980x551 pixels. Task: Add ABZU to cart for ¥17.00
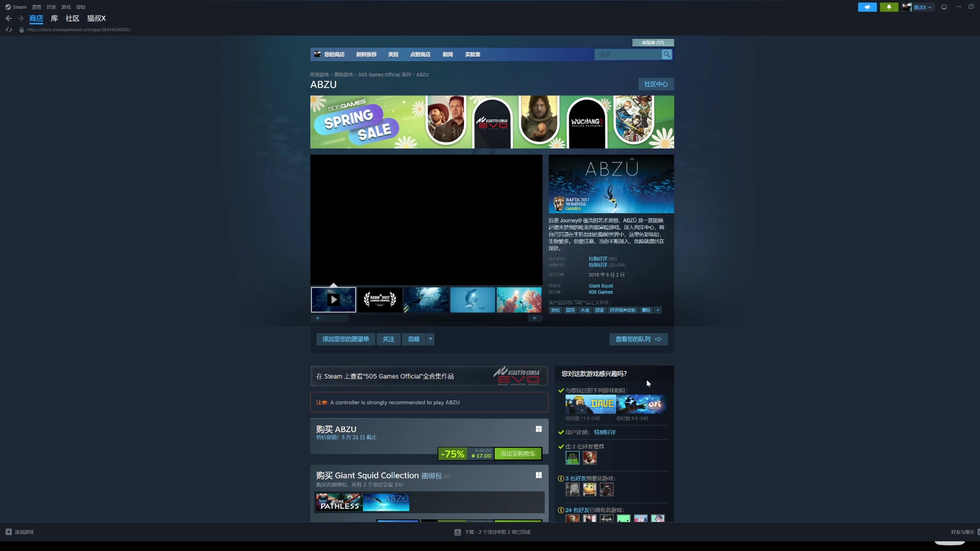pyautogui.click(x=518, y=454)
